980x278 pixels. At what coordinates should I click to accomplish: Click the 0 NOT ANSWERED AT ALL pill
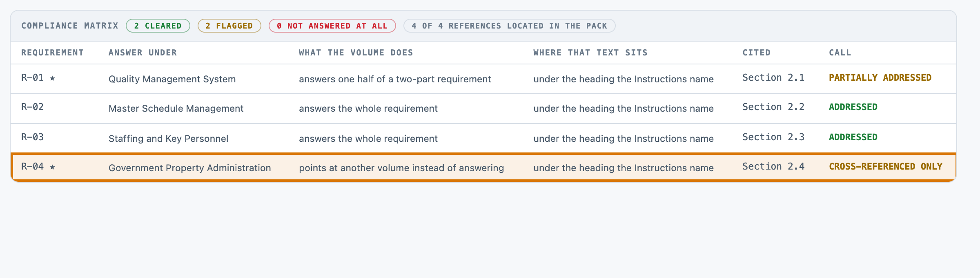point(332,26)
